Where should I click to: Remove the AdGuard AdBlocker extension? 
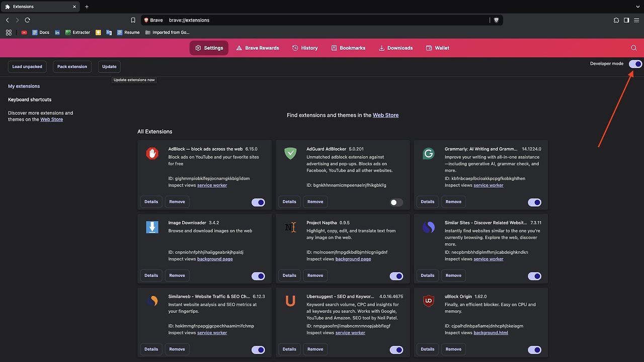(315, 202)
